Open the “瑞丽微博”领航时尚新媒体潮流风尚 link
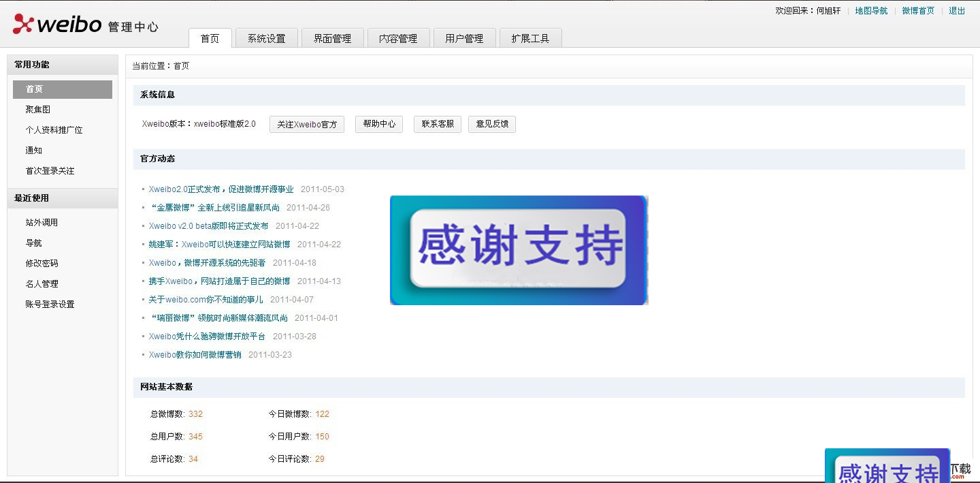Viewport: 980px width, 483px height. click(x=218, y=318)
